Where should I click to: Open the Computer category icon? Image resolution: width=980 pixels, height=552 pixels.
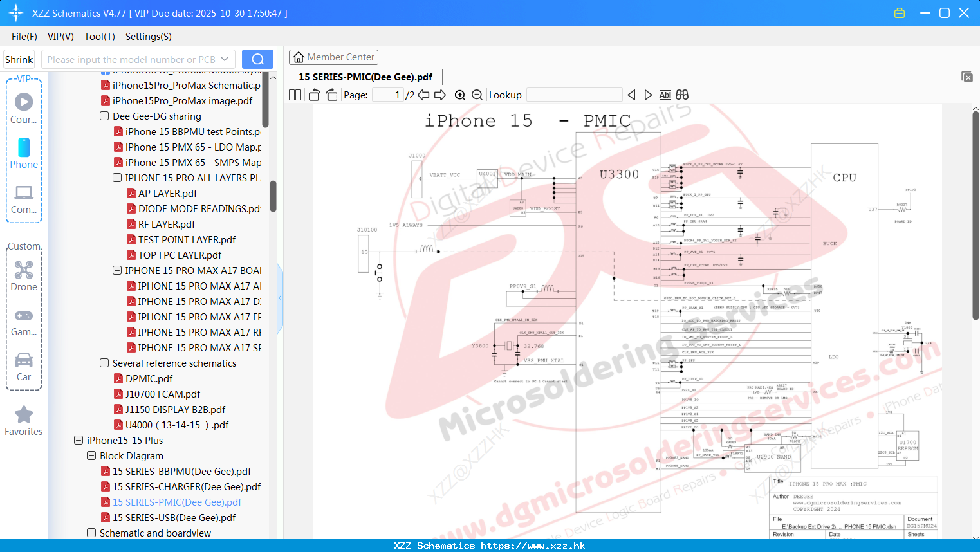(24, 199)
